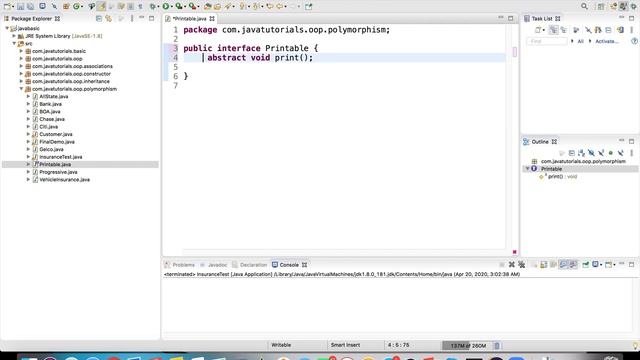Expand JRE System Library node
The image size is (640, 360).
click(14, 36)
